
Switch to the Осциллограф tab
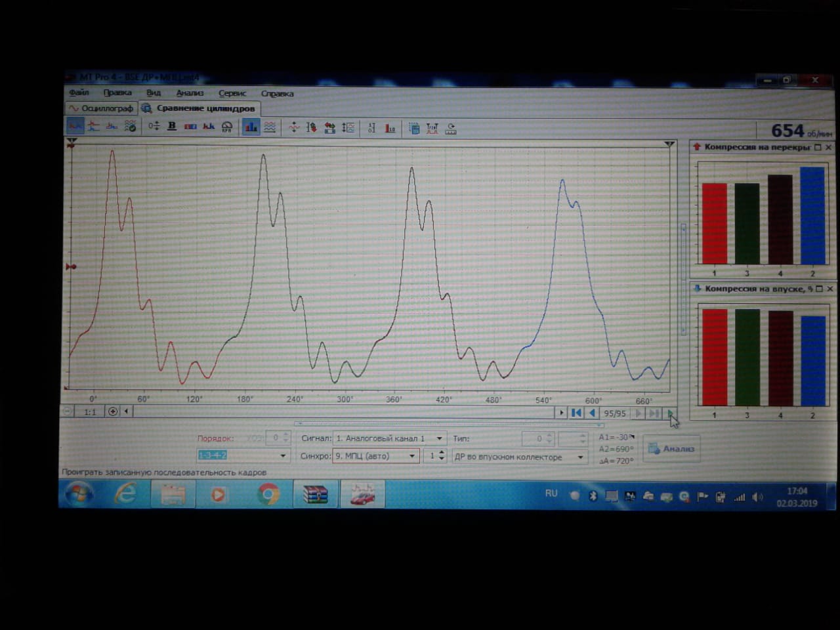point(101,108)
